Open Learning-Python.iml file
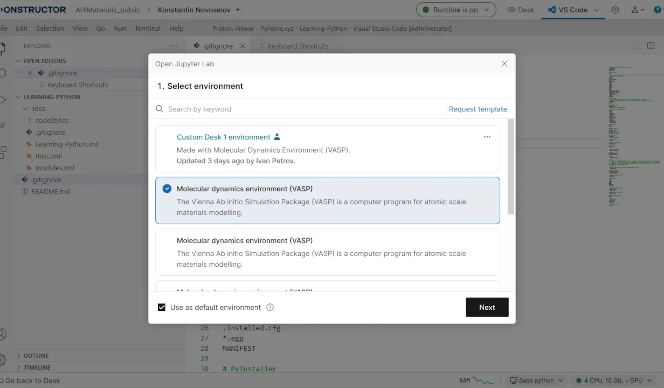 click(x=66, y=144)
